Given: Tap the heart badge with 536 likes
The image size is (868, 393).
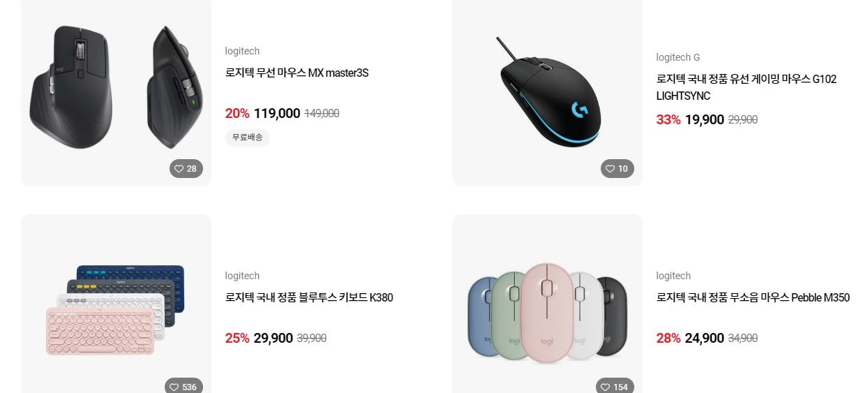Looking at the screenshot, I should 184,386.
